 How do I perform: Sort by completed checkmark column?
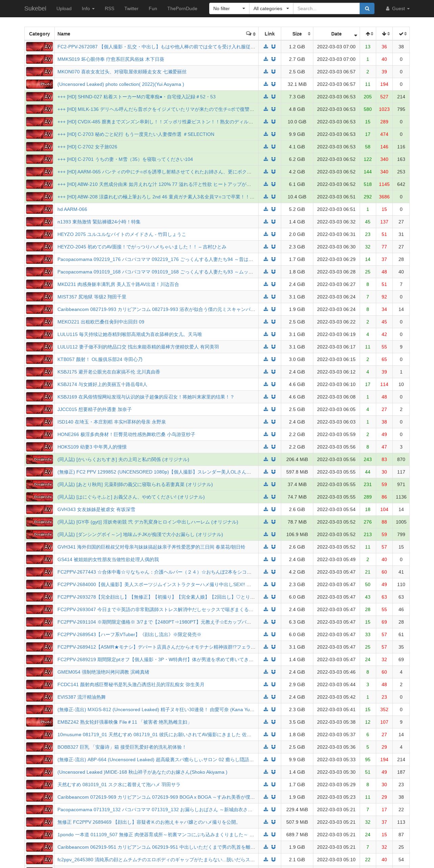tap(401, 34)
